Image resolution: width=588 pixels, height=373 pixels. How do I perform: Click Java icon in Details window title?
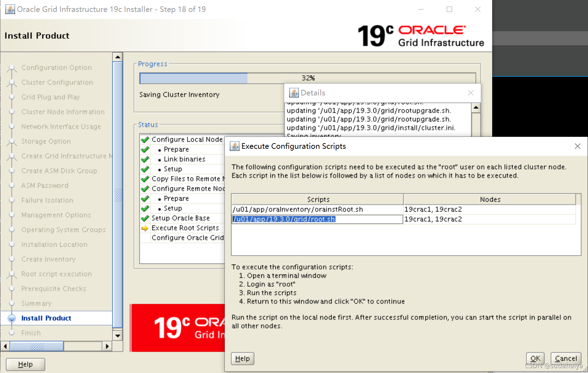[294, 93]
